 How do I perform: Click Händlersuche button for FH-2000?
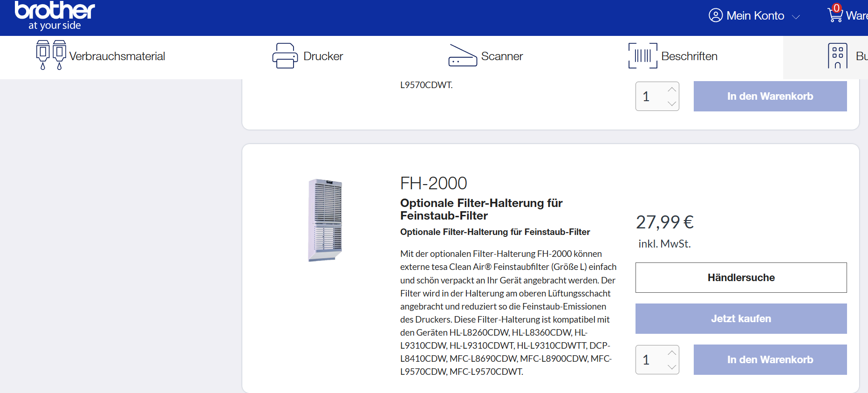coord(741,277)
